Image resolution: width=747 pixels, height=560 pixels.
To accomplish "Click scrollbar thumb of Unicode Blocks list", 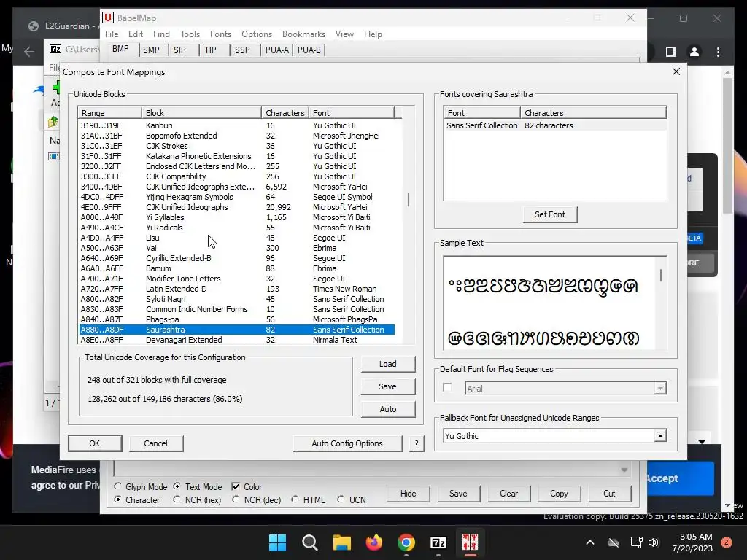I will 409,199.
